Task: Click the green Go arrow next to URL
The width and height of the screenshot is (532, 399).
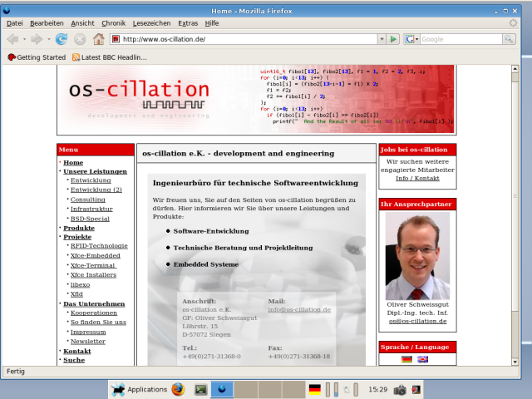Action: [x=393, y=39]
